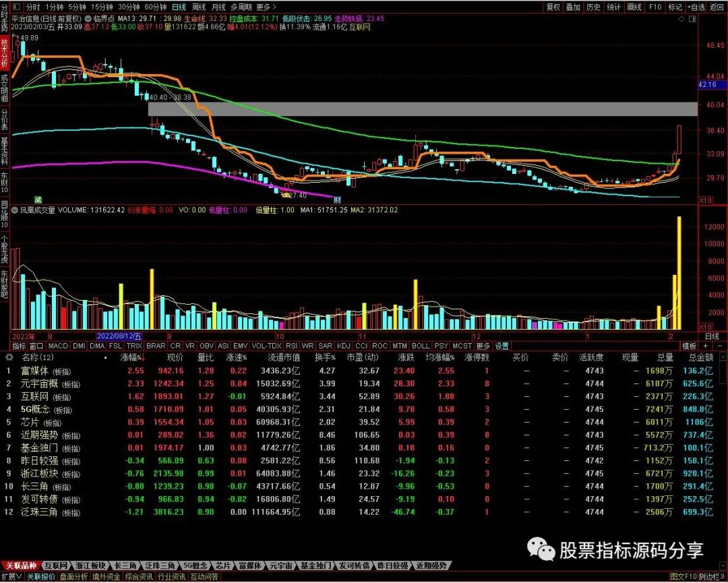The width and height of the screenshot is (728, 583).
Task: Select the KDJ indicator tab
Action: (344, 346)
